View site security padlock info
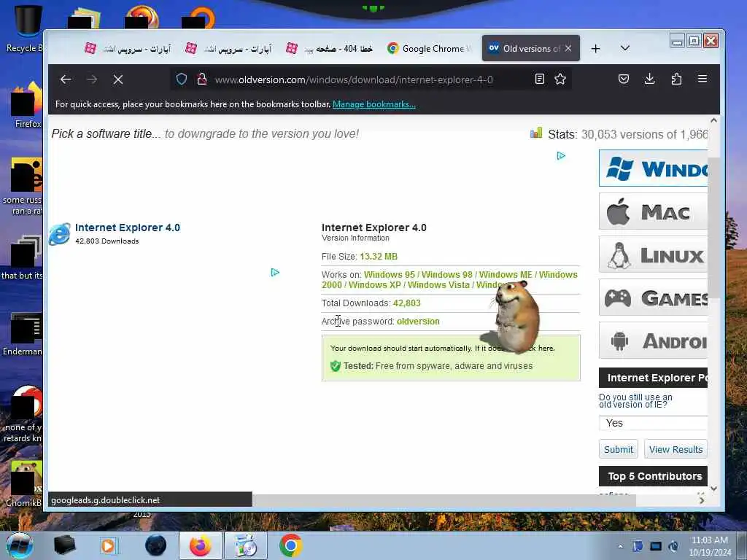The width and height of the screenshot is (747, 560). (x=201, y=79)
